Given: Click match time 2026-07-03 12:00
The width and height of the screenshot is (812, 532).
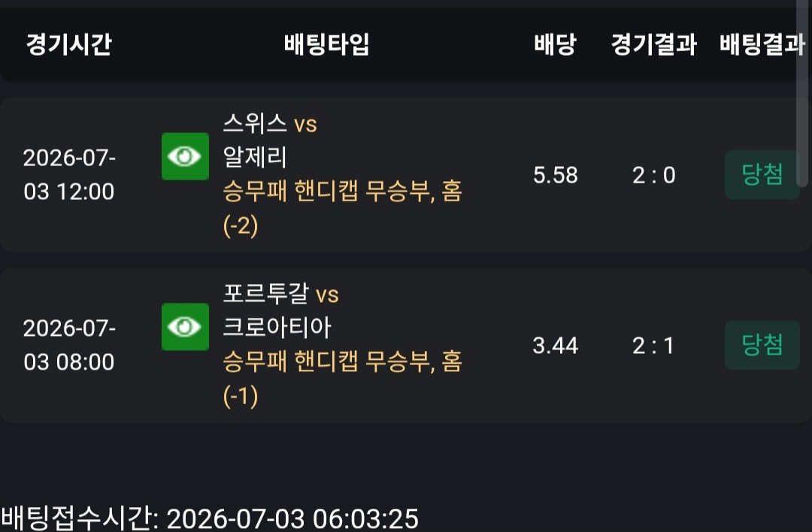Looking at the screenshot, I should (69, 174).
